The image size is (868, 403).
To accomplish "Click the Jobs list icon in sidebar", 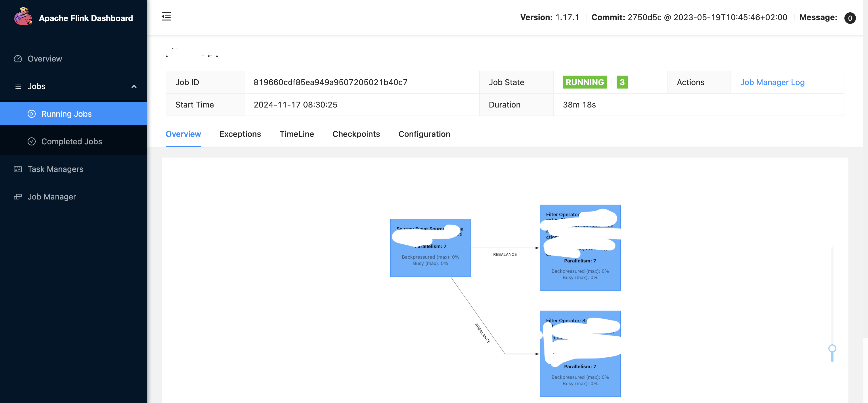I will [18, 86].
